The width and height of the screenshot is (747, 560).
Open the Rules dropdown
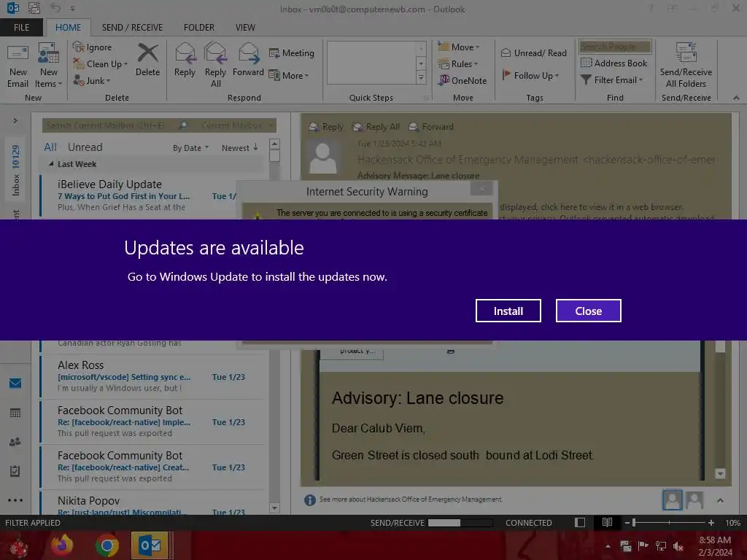coord(457,64)
